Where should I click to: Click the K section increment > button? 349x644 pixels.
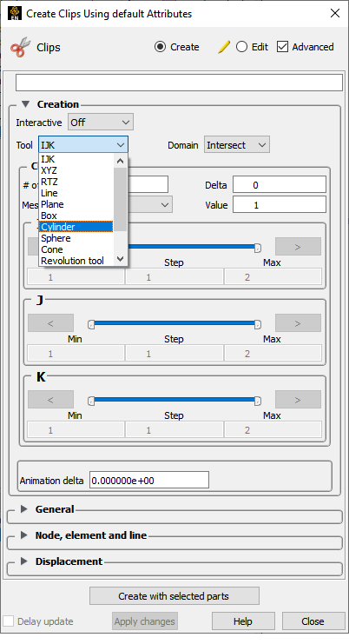[298, 400]
